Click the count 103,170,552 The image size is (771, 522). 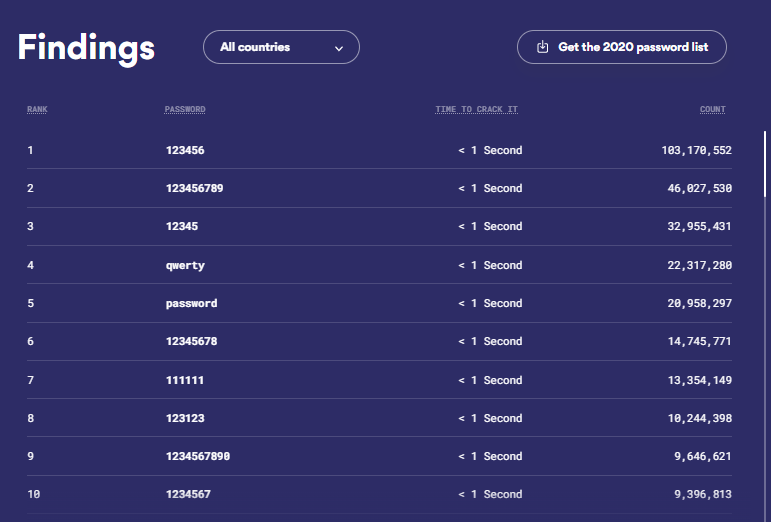click(696, 150)
